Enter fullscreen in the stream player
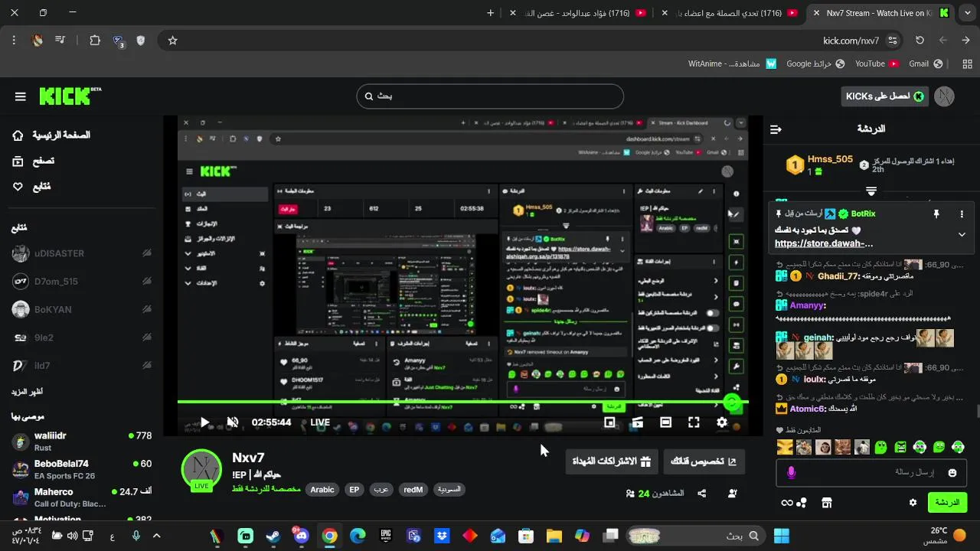The image size is (980, 551). point(694,422)
